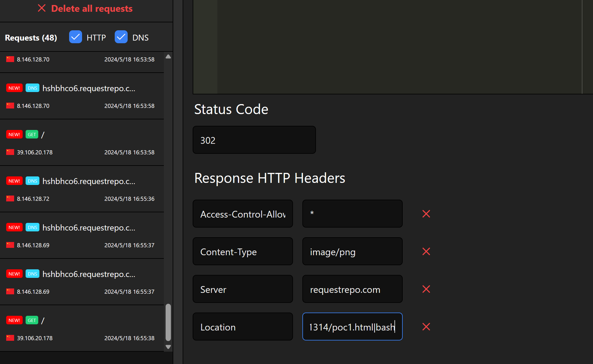Click Delete all requests button
The width and height of the screenshot is (593, 364).
[85, 9]
